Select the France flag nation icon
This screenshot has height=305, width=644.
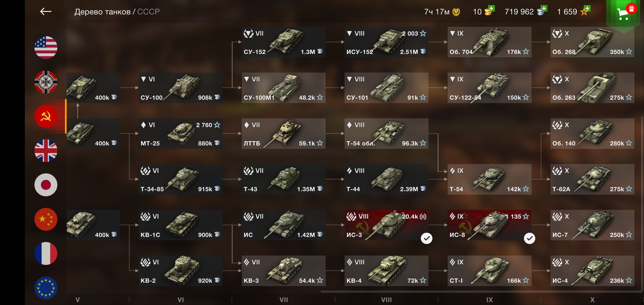pos(46,254)
